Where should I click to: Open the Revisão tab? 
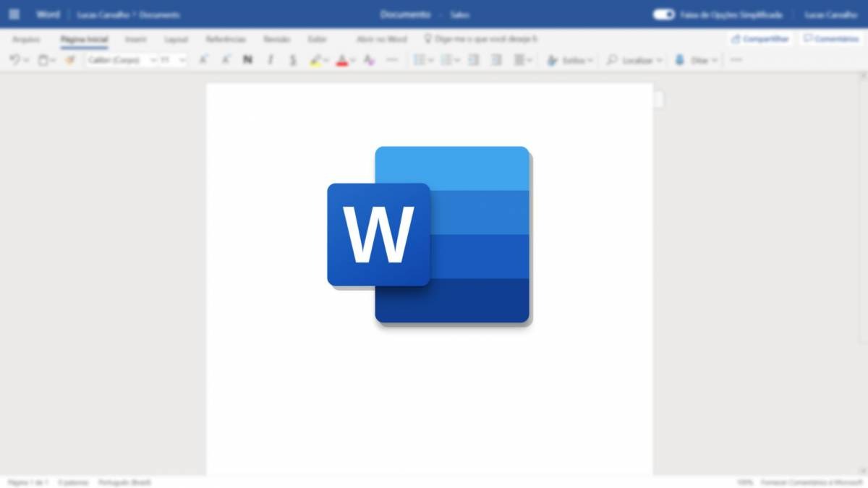[x=277, y=39]
